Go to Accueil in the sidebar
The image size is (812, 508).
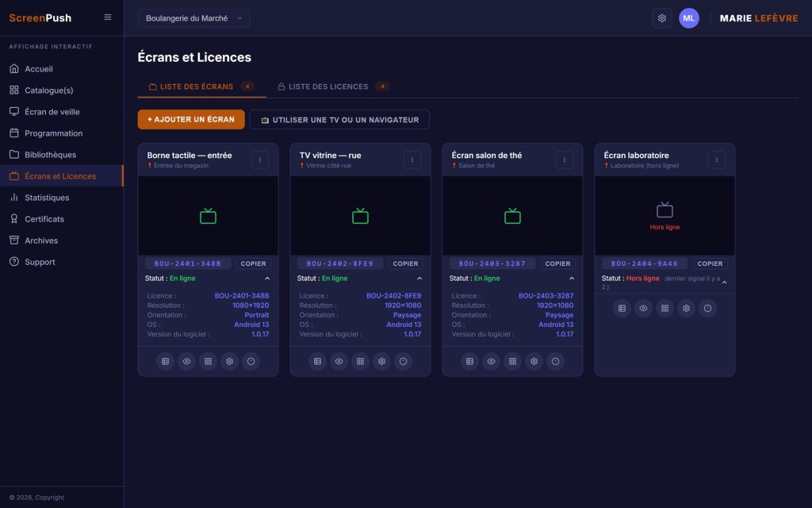click(x=62, y=69)
